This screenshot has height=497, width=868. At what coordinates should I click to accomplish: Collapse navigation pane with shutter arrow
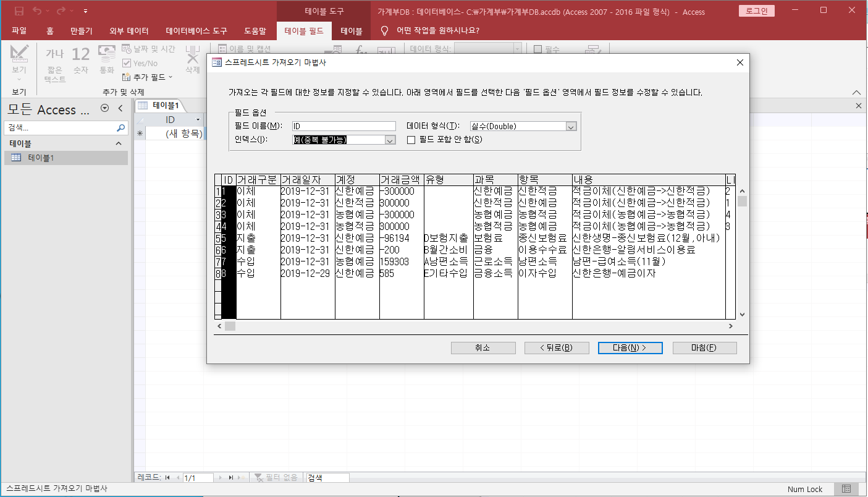click(x=120, y=108)
